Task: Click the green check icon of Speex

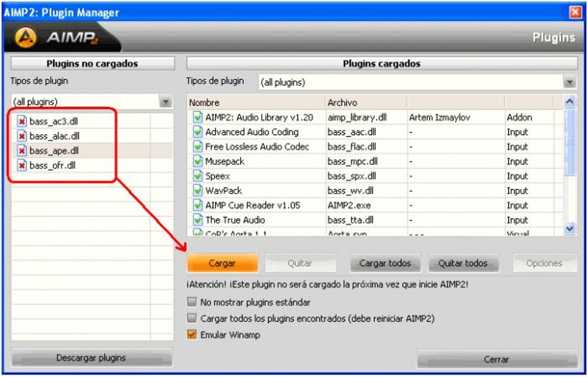Action: pyautogui.click(x=198, y=176)
